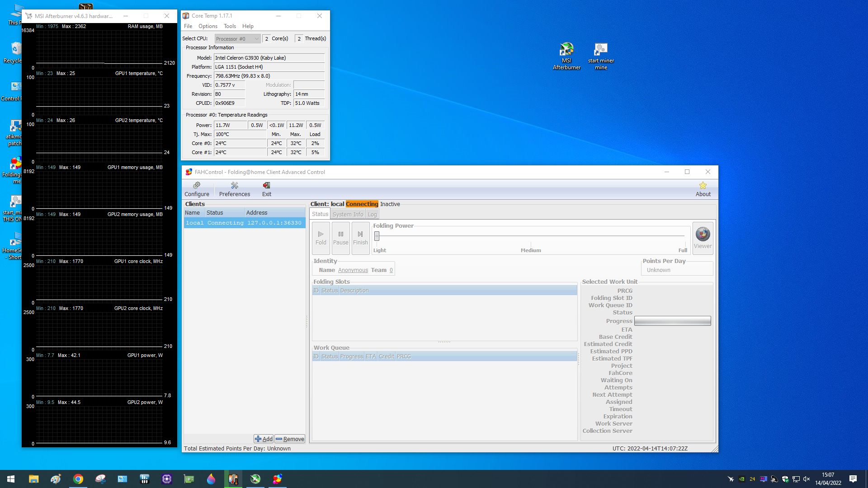Expand the Select CPU Processor dropdown

tap(237, 38)
